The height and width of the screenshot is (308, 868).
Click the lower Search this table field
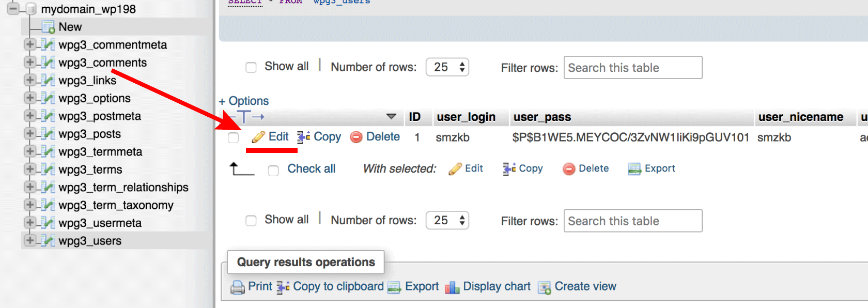(x=633, y=221)
